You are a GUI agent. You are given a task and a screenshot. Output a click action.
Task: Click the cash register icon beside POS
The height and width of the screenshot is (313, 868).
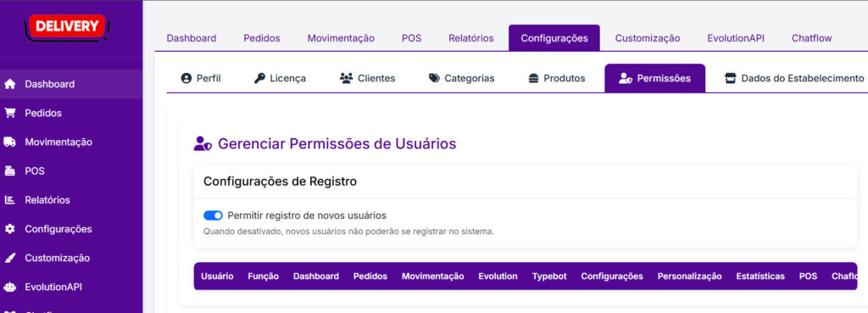pyautogui.click(x=9, y=171)
